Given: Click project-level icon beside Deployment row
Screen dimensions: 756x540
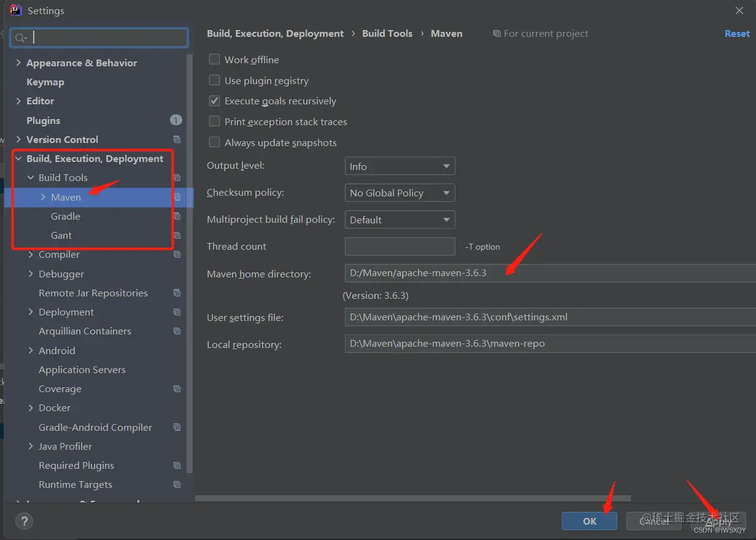Looking at the screenshot, I should (x=177, y=312).
